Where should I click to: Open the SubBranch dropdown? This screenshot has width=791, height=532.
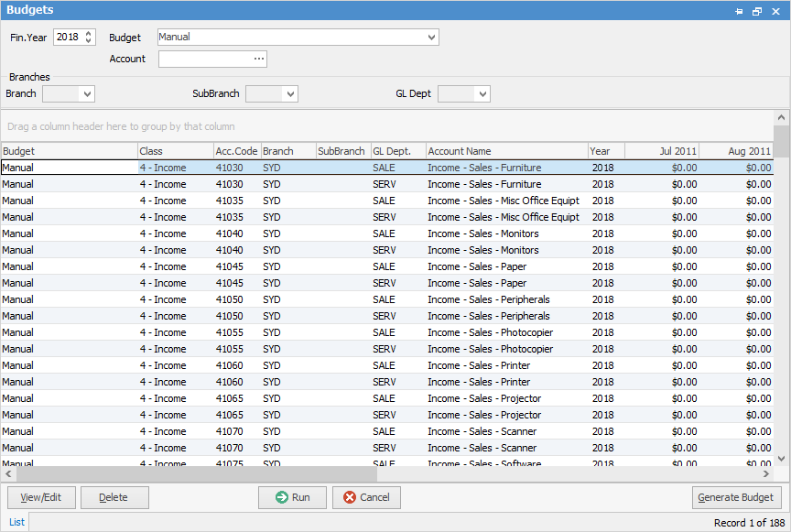(x=289, y=93)
